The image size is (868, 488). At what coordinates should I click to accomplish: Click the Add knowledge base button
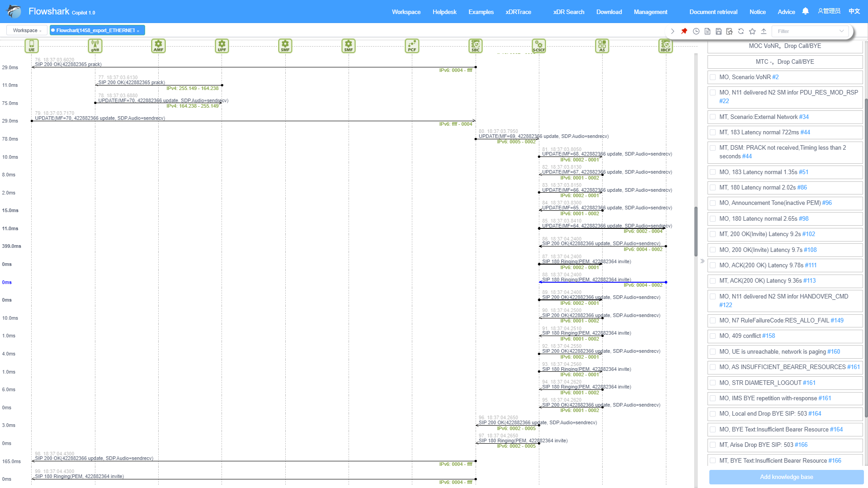coord(786,477)
